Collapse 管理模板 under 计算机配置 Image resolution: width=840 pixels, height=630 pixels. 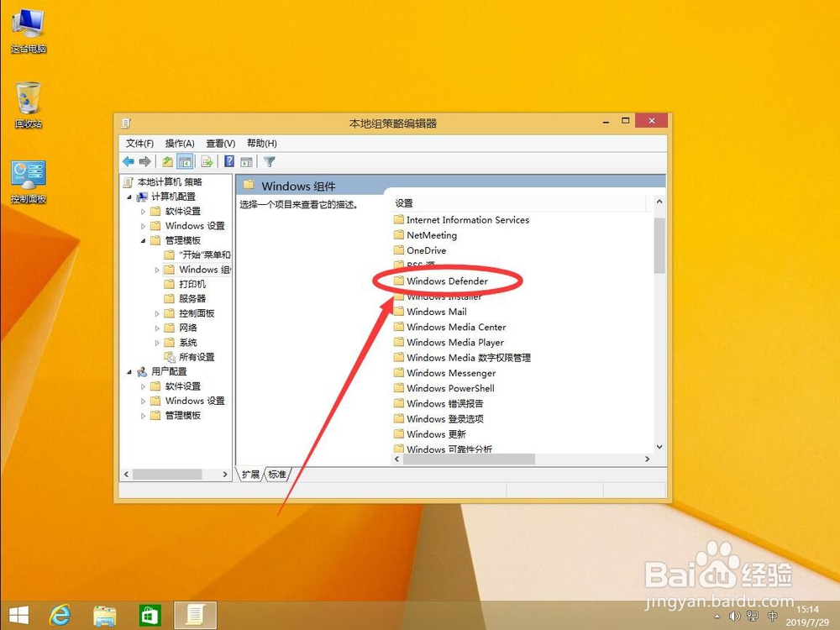(x=143, y=240)
